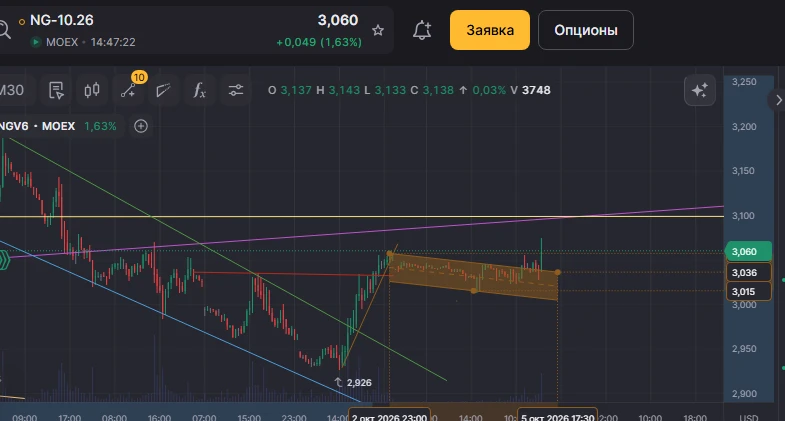Click the green hexagon marker at left edge
Image resolution: width=785 pixels, height=421 pixels.
pyautogui.click(x=4, y=261)
